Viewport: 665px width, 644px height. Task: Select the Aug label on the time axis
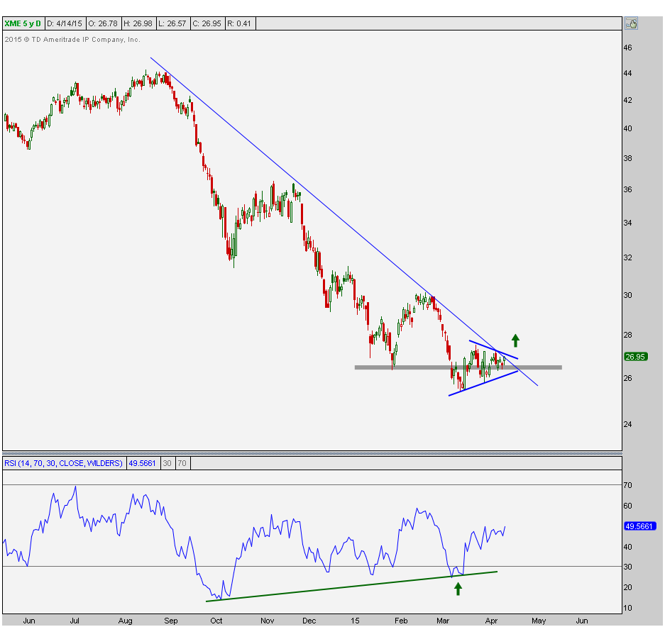(126, 621)
